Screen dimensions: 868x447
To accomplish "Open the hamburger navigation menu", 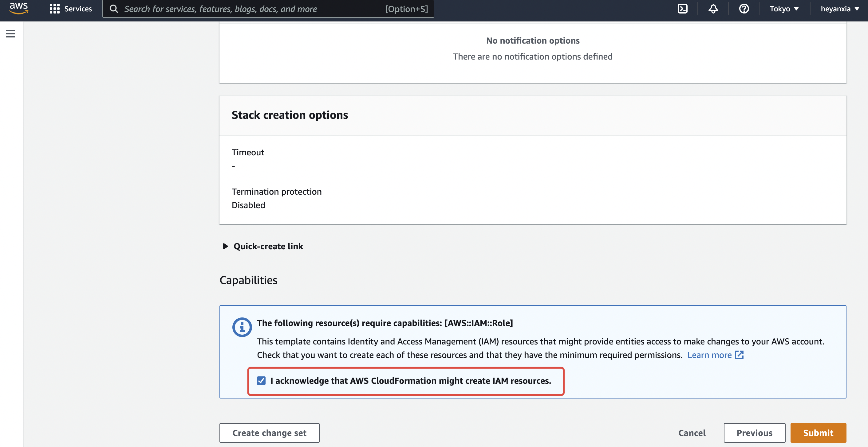I will point(10,34).
